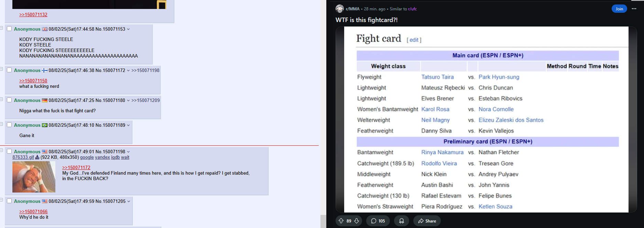Image resolution: width=644 pixels, height=228 pixels.
Task: Open post menu arrow for No.150071198
Action: click(x=129, y=152)
